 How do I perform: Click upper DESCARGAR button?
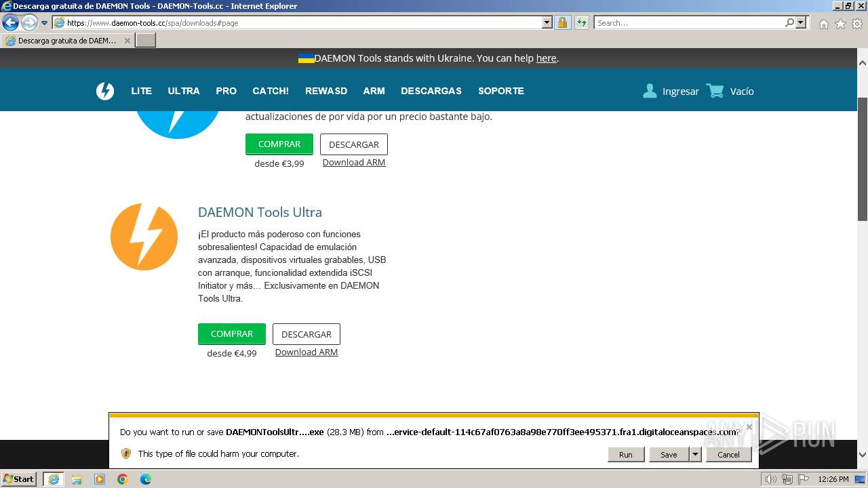pos(354,144)
